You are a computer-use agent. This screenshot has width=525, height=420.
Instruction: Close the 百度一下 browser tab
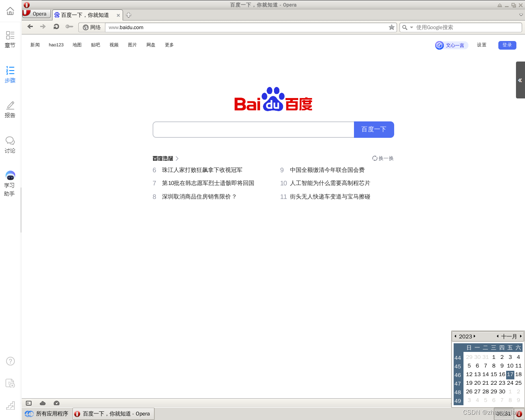click(x=118, y=16)
